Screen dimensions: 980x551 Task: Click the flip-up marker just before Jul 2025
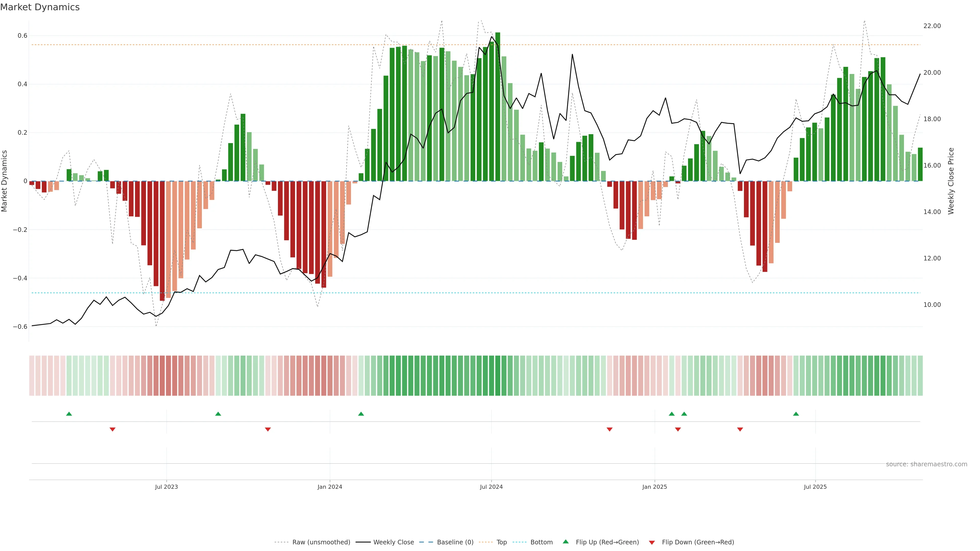tap(796, 414)
